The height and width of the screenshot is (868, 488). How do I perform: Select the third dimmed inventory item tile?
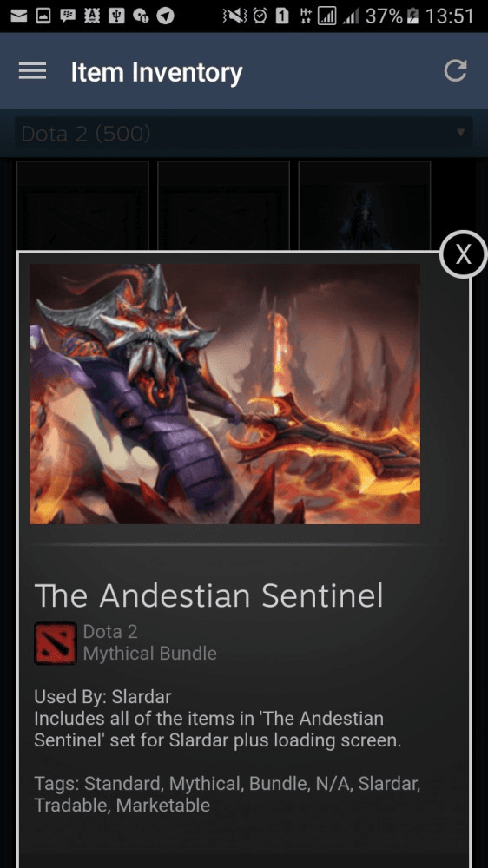point(365,206)
